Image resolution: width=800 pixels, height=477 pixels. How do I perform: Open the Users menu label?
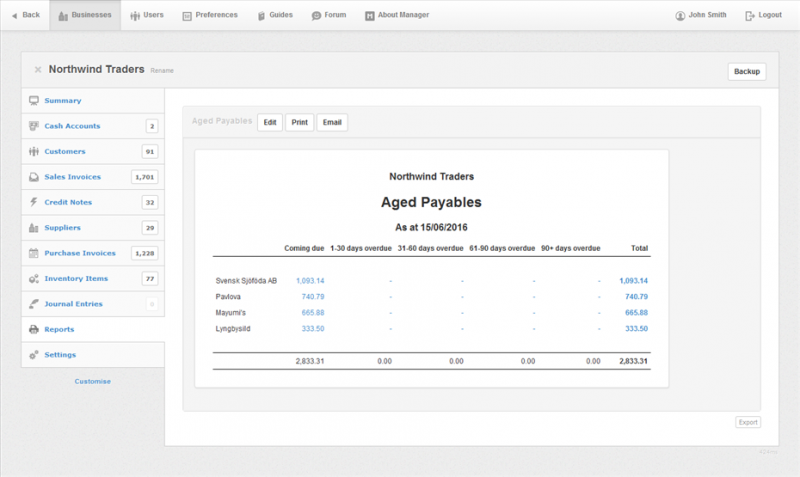154,15
